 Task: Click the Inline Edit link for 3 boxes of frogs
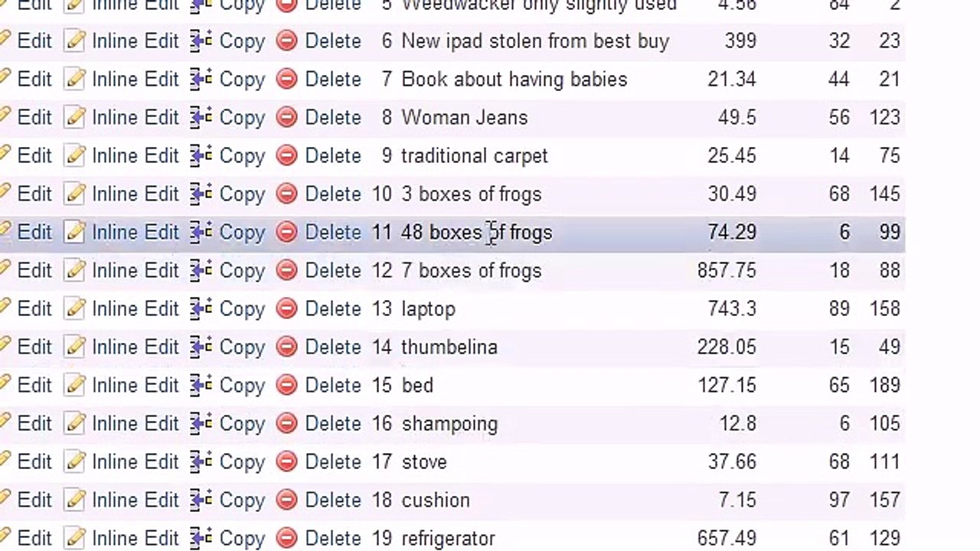[x=135, y=194]
